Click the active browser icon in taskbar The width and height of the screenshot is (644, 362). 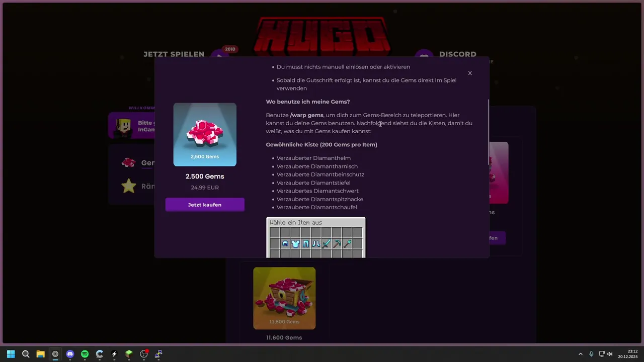pos(55,354)
